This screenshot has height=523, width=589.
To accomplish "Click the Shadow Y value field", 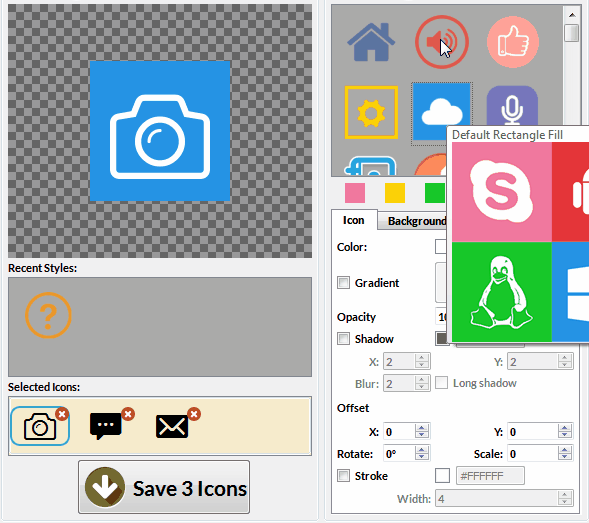I will tap(533, 361).
